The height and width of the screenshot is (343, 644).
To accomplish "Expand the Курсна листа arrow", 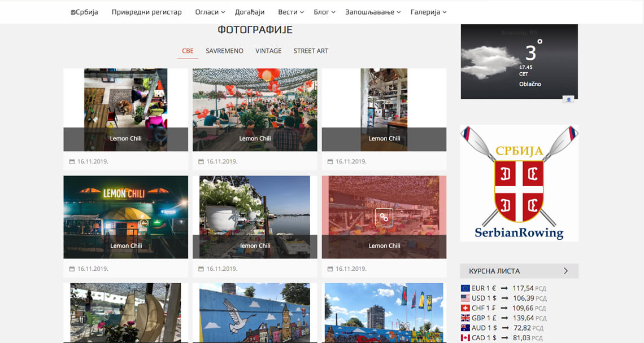I will click(565, 271).
